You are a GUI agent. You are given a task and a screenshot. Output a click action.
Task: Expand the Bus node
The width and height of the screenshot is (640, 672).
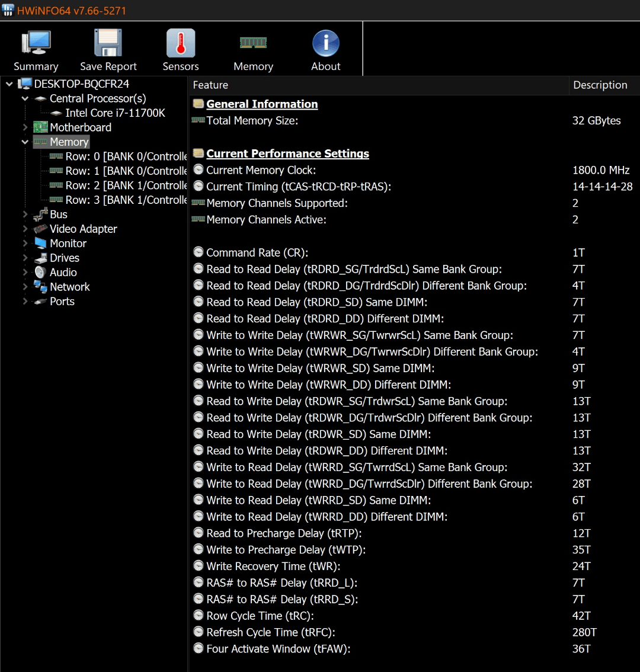[25, 215]
